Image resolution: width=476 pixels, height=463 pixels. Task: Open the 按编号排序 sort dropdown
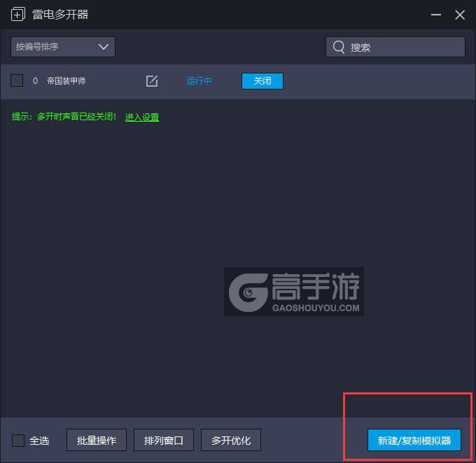point(63,47)
